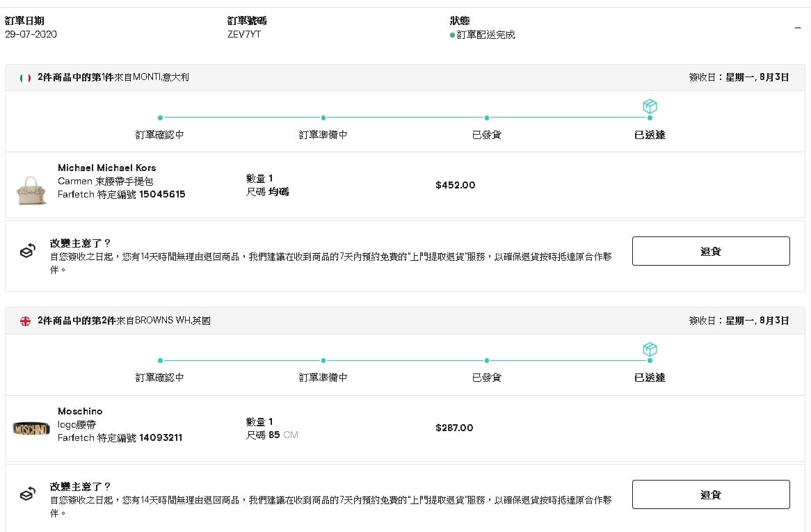
Task: Click 改變主意了? heading above Moschino return
Action: [x=80, y=487]
